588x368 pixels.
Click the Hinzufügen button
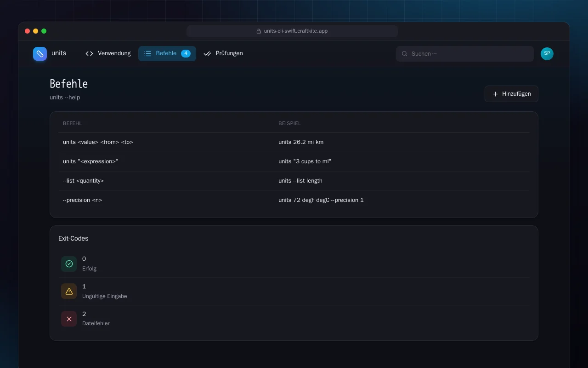click(511, 94)
